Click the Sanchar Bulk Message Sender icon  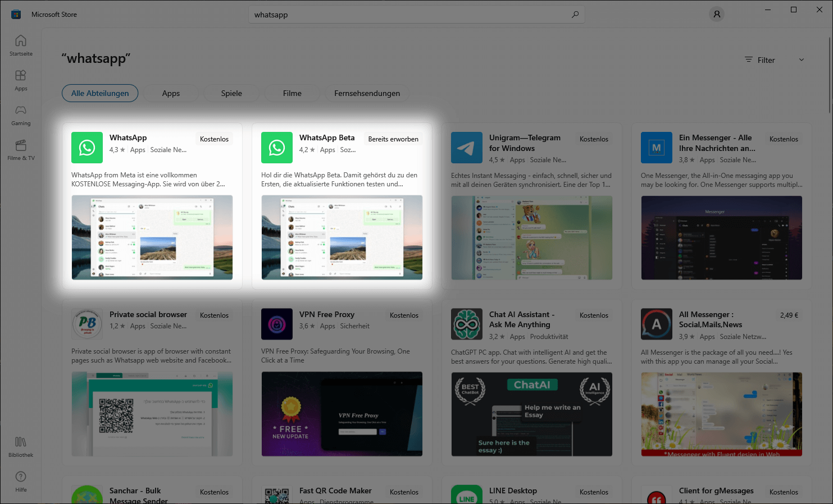point(87,494)
